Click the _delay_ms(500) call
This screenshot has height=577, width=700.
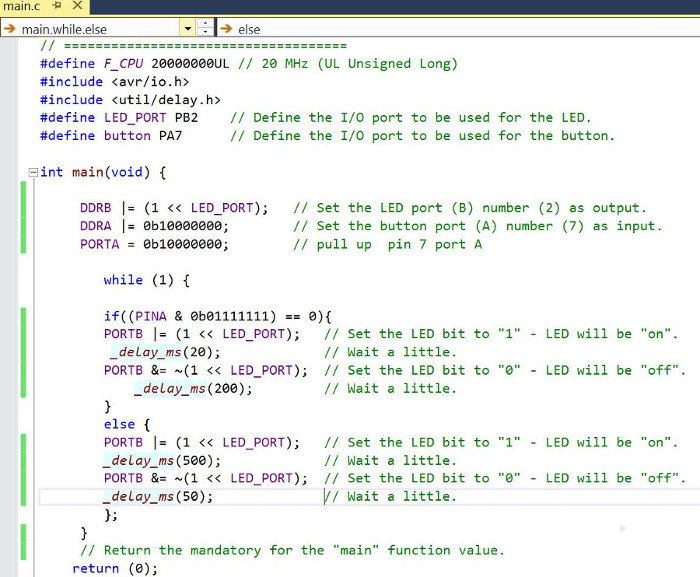tap(162, 460)
